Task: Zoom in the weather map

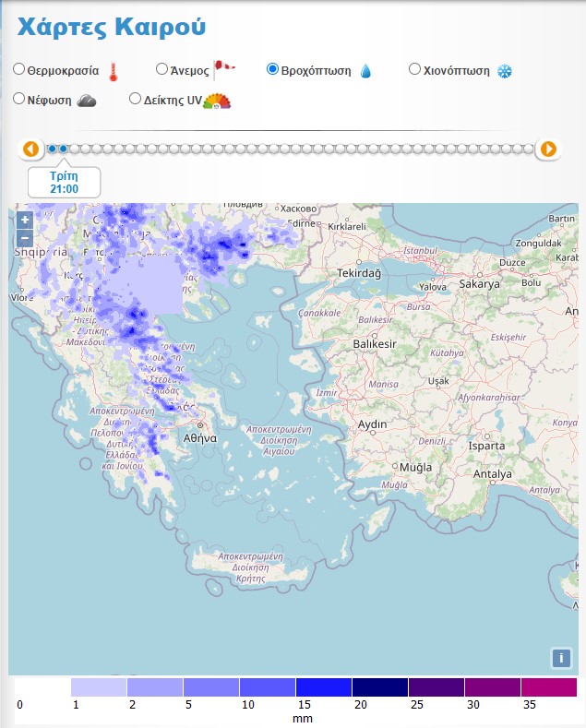Action: pos(25,221)
